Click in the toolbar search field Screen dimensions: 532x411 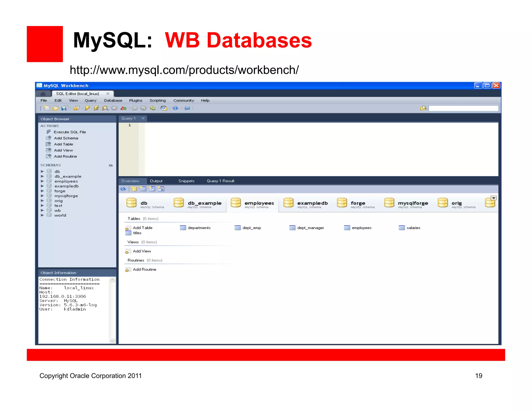point(463,108)
